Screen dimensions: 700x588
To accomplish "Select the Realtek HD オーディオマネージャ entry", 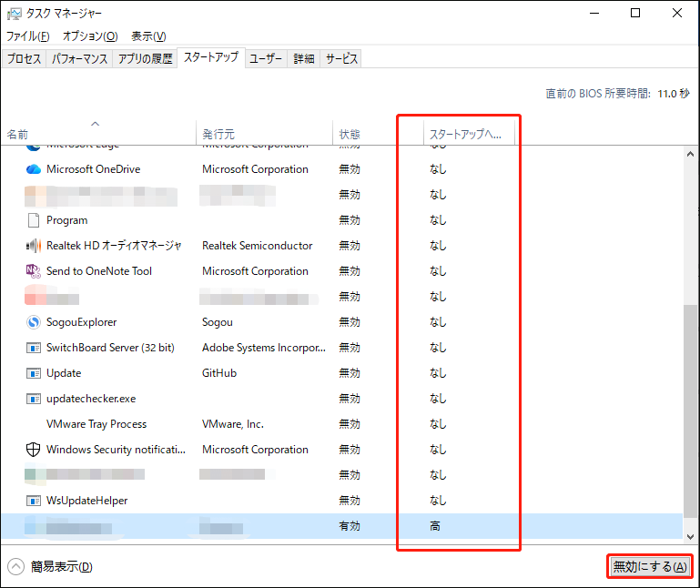I will (114, 246).
